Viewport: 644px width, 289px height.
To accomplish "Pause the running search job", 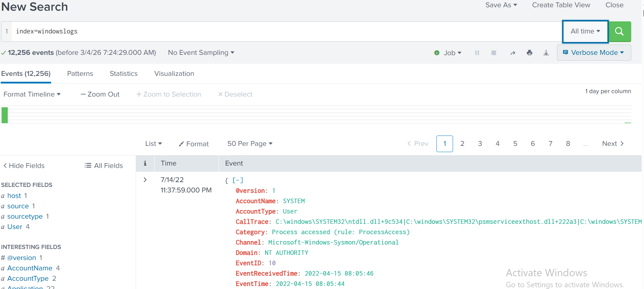I will pos(477,53).
